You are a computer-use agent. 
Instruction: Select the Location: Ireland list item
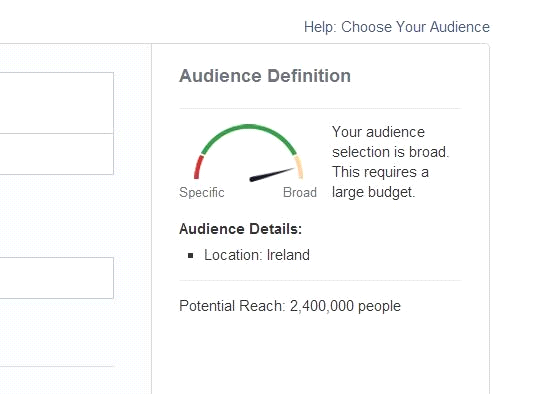click(x=257, y=255)
